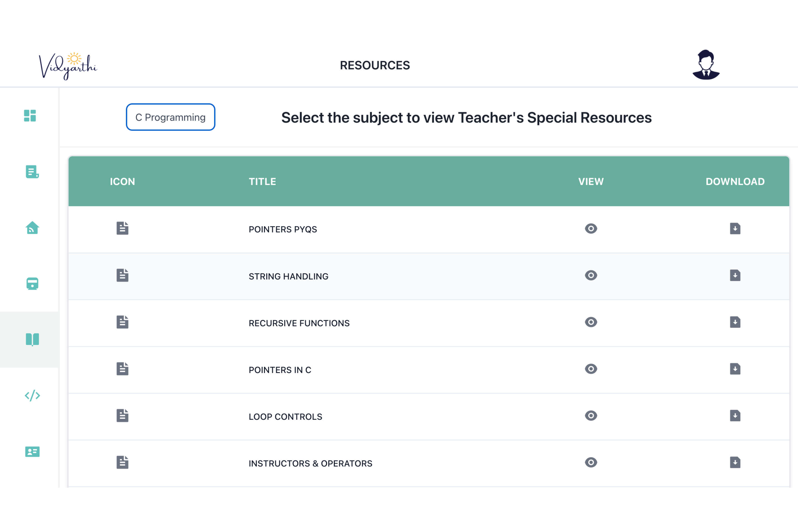Open the dashboard grid sidebar icon
The height and width of the screenshot is (532, 798).
click(x=30, y=116)
